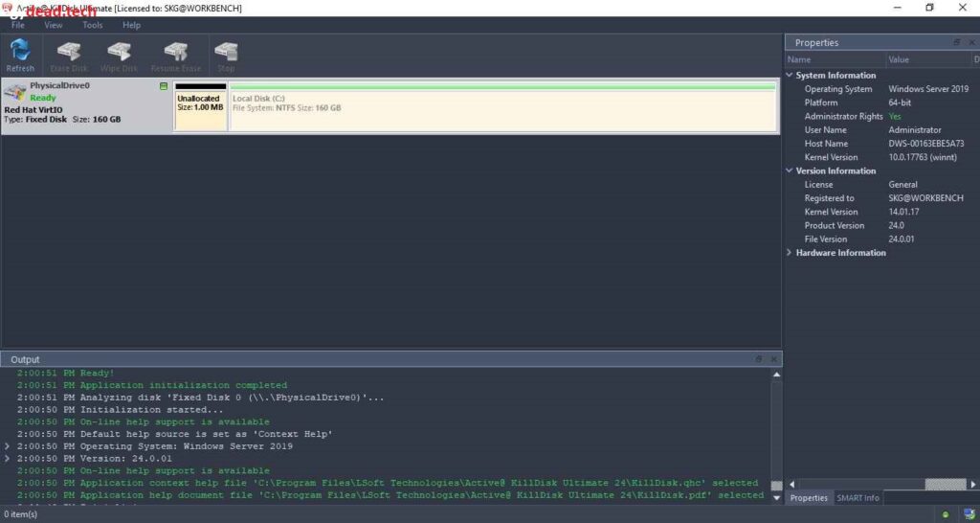The height and width of the screenshot is (523, 980).
Task: Click the Wipe Disk toolbar icon
Action: point(119,55)
